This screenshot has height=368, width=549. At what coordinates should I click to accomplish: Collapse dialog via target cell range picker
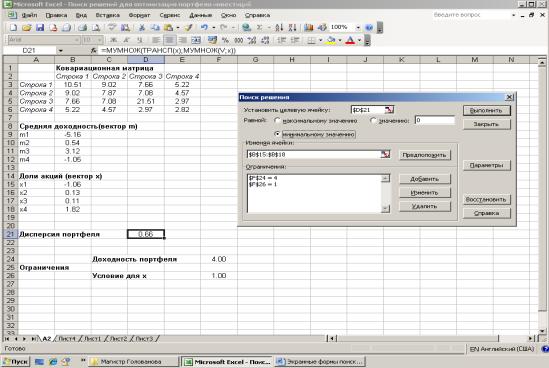tap(389, 110)
